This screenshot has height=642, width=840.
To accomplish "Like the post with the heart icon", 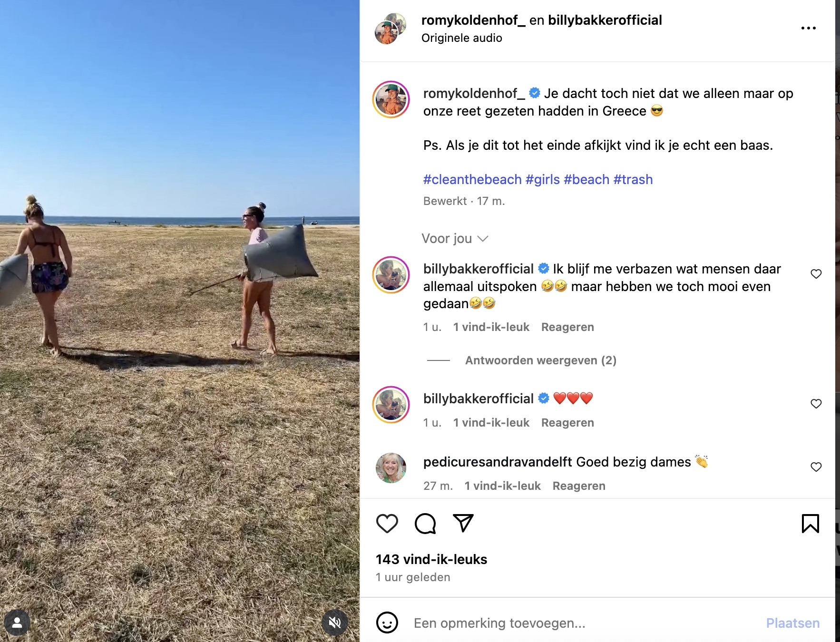I will (x=387, y=524).
